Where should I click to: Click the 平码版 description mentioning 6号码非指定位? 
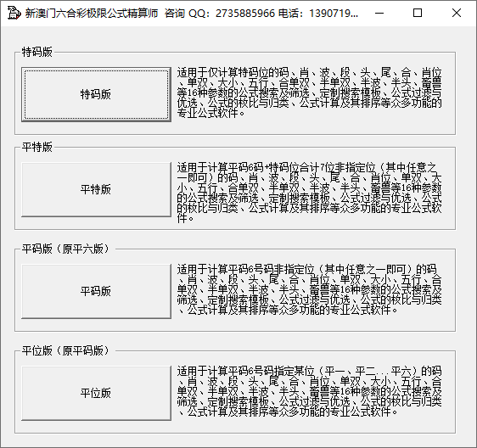tap(310, 289)
